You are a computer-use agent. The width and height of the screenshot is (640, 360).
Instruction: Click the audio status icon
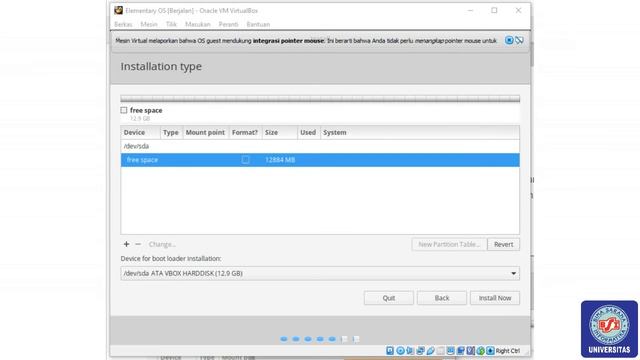[x=410, y=351]
